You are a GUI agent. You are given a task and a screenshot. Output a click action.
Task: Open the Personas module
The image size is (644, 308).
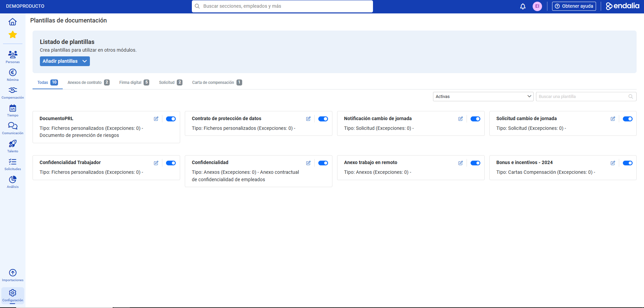point(12,57)
